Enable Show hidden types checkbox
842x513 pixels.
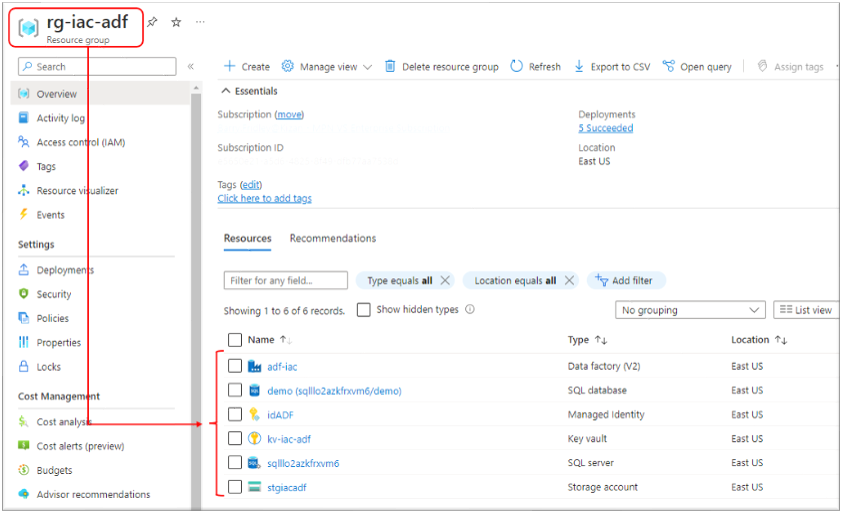pyautogui.click(x=364, y=310)
